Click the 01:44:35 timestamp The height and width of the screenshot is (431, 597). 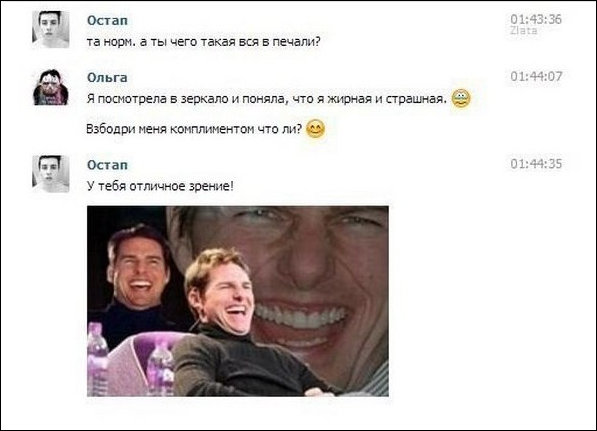click(x=536, y=164)
